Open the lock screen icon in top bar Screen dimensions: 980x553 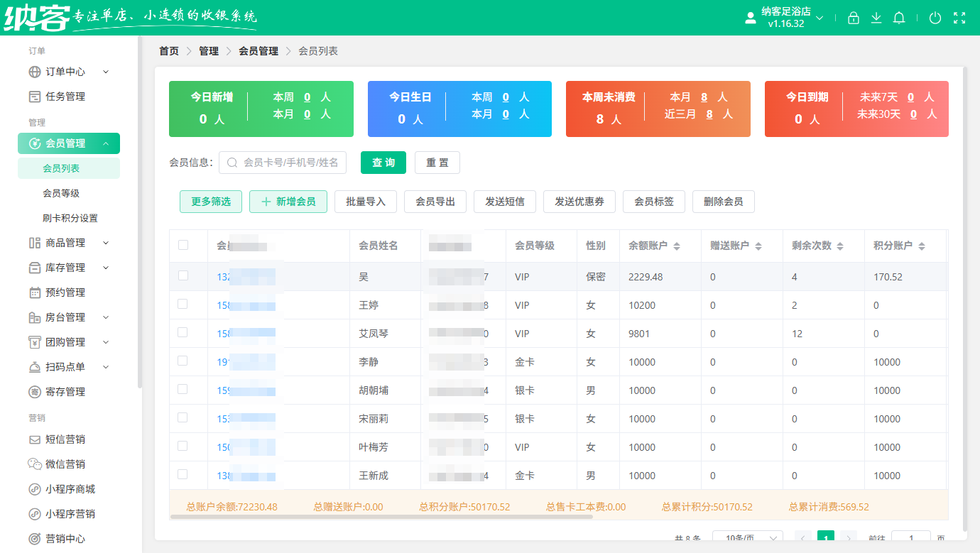[854, 18]
